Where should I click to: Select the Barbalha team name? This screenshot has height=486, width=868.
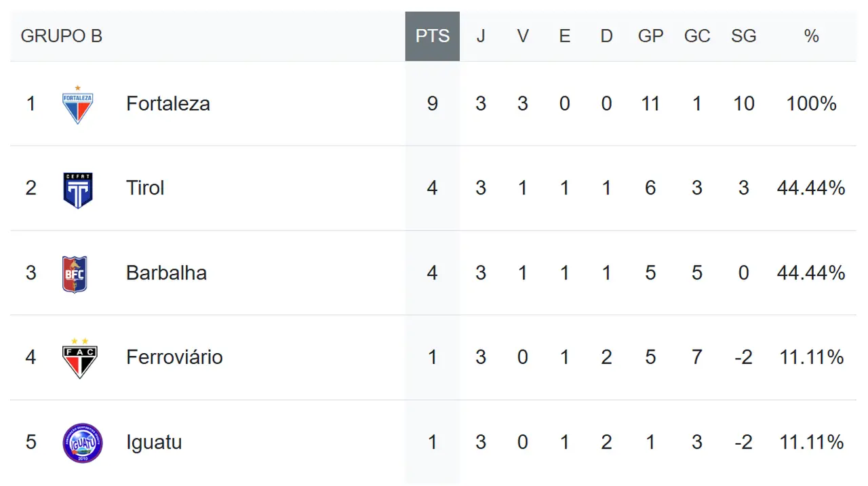166,272
